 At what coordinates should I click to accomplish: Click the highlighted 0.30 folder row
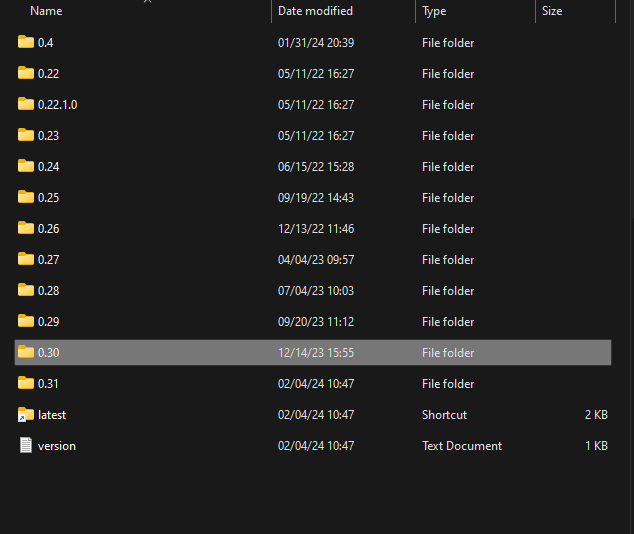point(313,352)
